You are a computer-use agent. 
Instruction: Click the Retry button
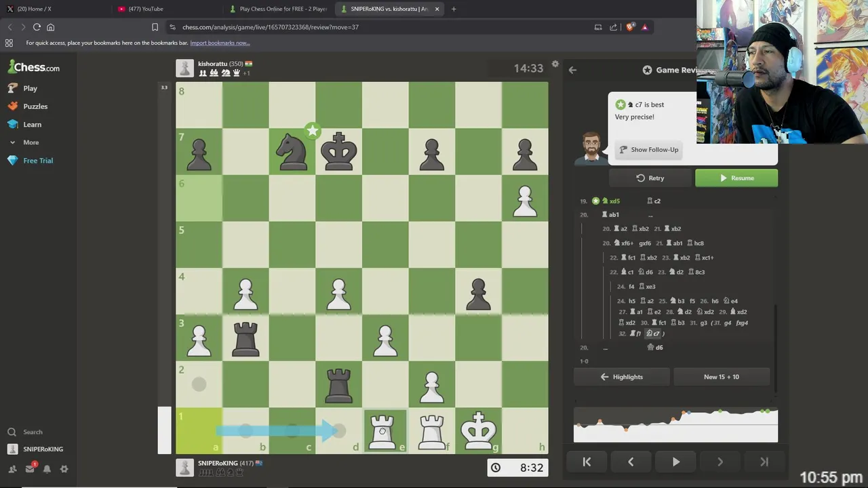(x=650, y=178)
